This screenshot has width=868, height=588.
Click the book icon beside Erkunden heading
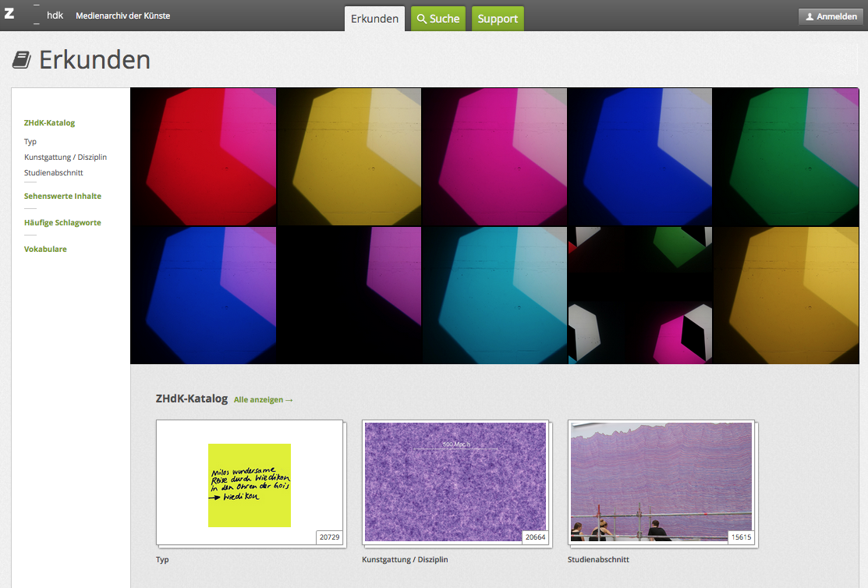(x=22, y=60)
